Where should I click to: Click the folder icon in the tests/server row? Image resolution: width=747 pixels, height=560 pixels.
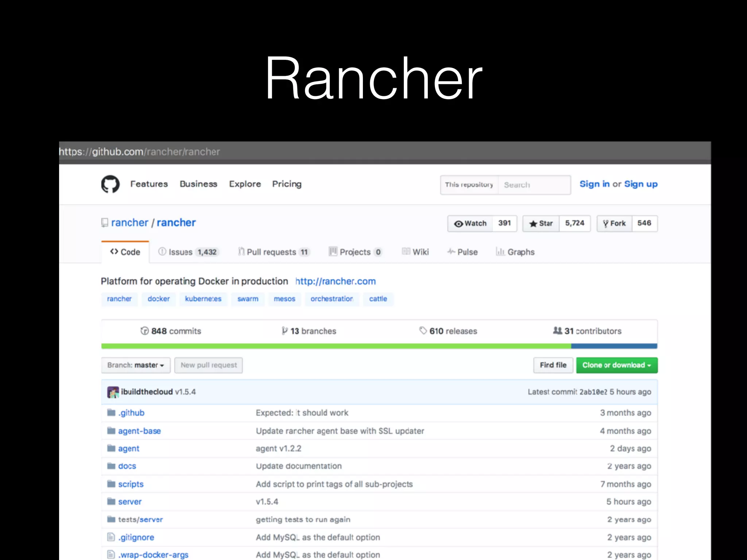(111, 519)
